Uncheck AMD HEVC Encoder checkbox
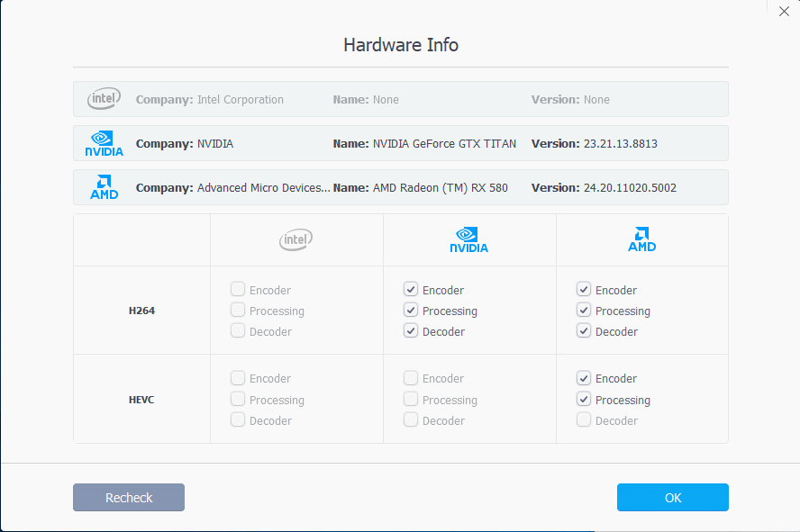The height and width of the screenshot is (532, 800). 584,378
